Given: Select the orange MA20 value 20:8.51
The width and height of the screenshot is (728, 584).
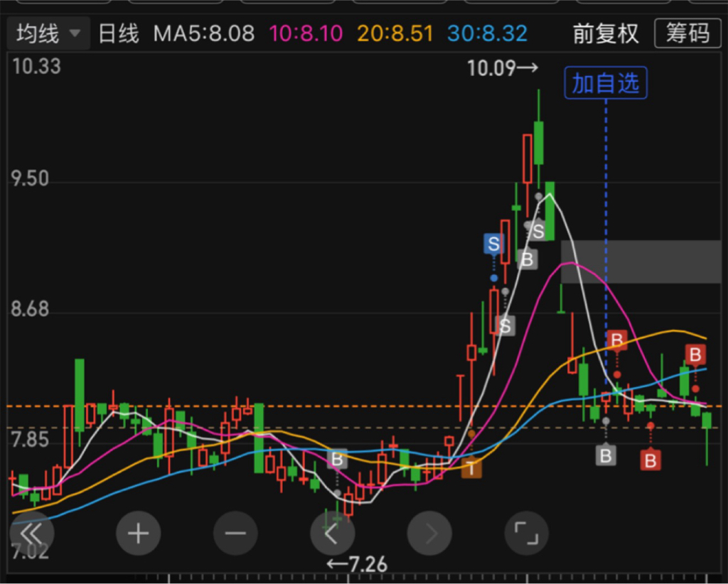Looking at the screenshot, I should pos(395,34).
